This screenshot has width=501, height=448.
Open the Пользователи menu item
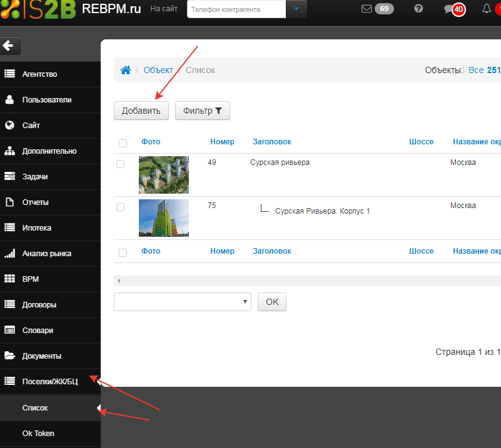(x=50, y=100)
